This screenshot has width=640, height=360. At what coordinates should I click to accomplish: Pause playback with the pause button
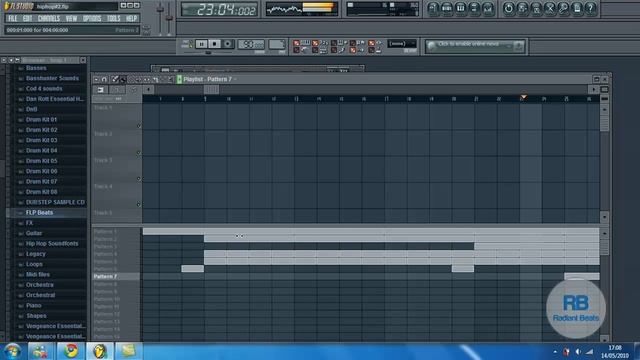(x=201, y=44)
